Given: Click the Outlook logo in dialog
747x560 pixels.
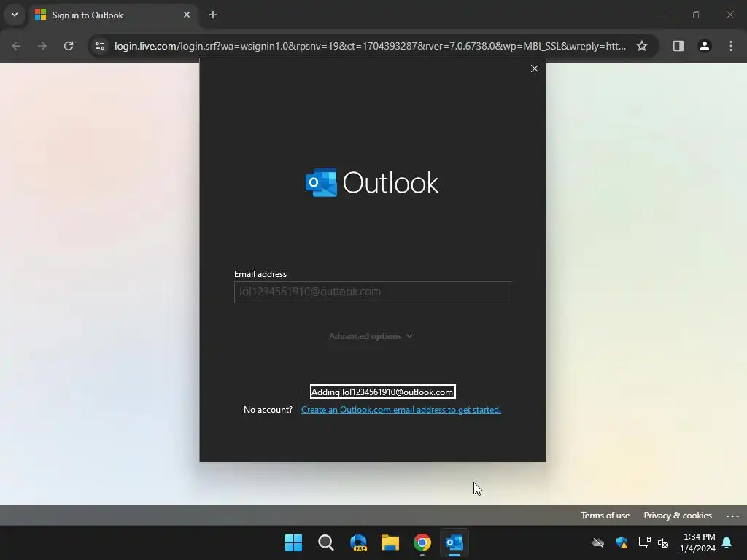Looking at the screenshot, I should [372, 182].
